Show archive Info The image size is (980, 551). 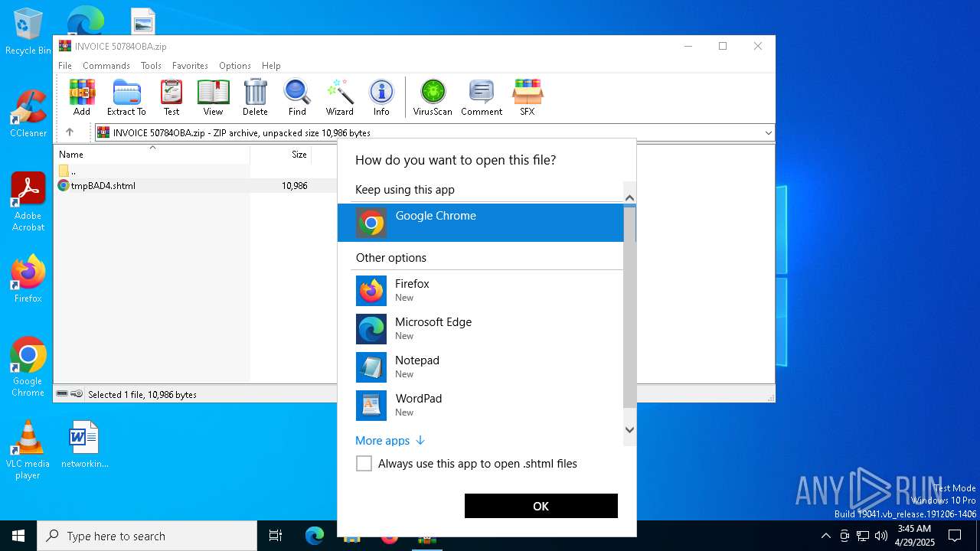[381, 97]
